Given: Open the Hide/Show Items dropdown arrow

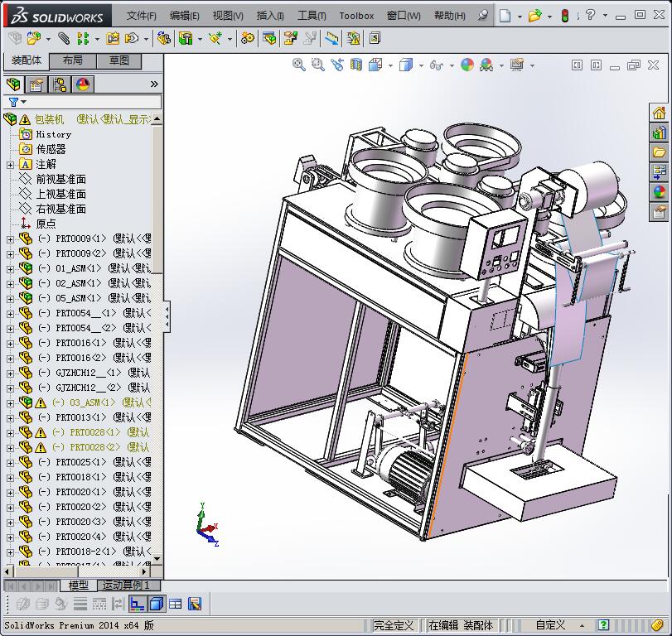Looking at the screenshot, I should pyautogui.click(x=452, y=65).
